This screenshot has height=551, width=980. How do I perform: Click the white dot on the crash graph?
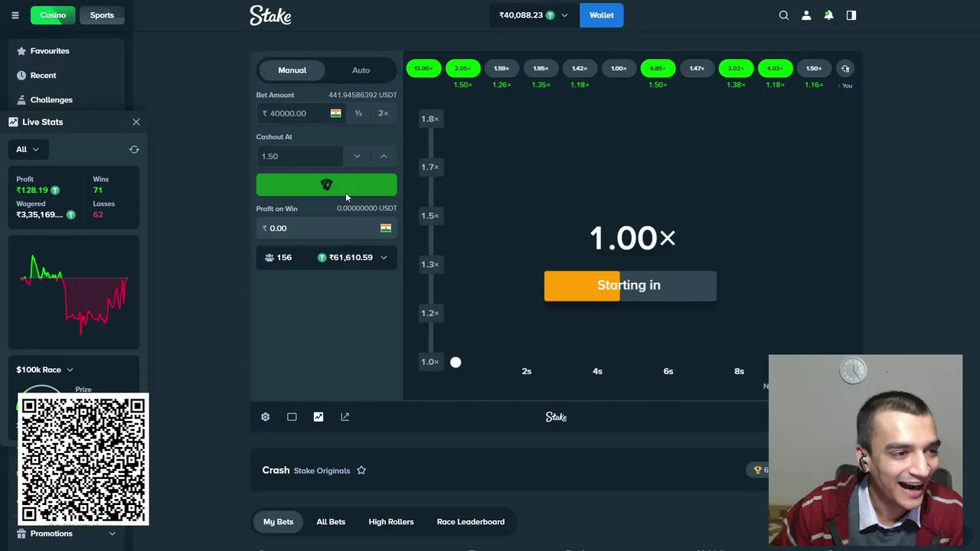click(x=456, y=362)
